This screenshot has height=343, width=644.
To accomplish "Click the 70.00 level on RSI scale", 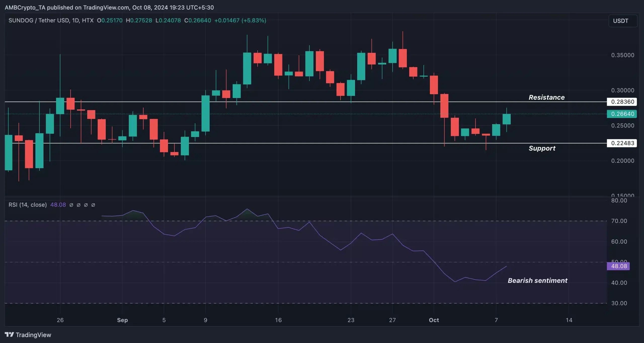I will pyautogui.click(x=619, y=221).
